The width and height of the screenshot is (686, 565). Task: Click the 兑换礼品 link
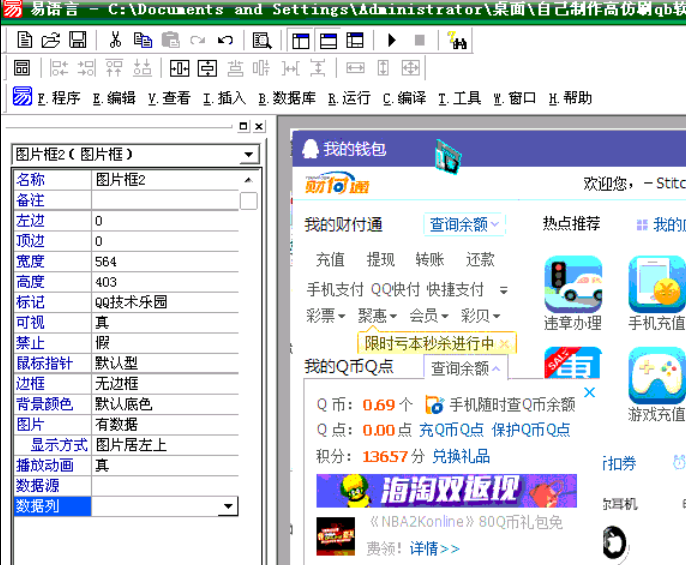(461, 456)
